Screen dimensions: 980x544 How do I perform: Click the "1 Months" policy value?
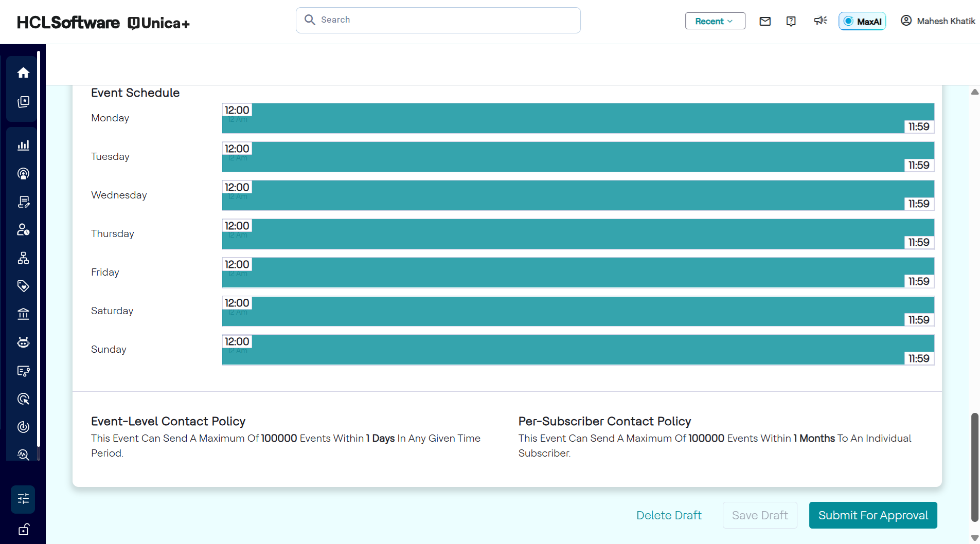pyautogui.click(x=814, y=438)
